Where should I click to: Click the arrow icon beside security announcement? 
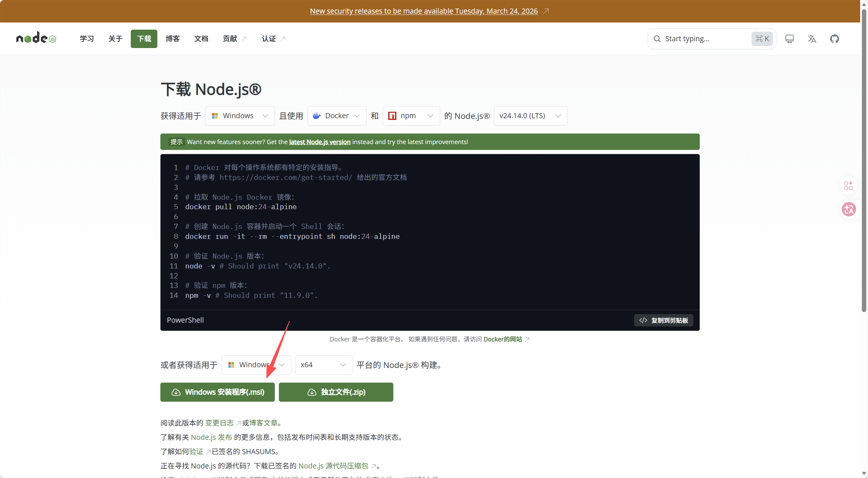tap(546, 11)
